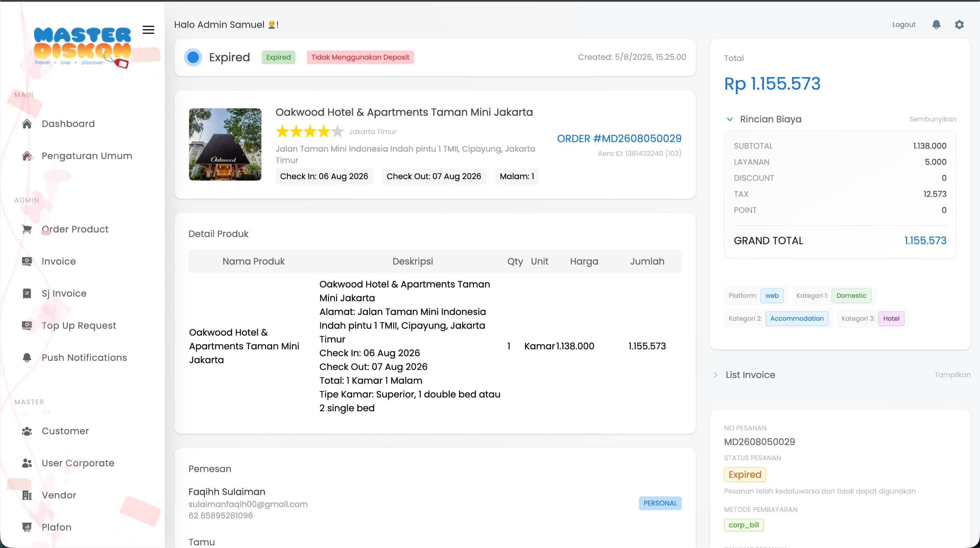
Task: Click Sembunyikan to hide cost details
Action: click(933, 119)
